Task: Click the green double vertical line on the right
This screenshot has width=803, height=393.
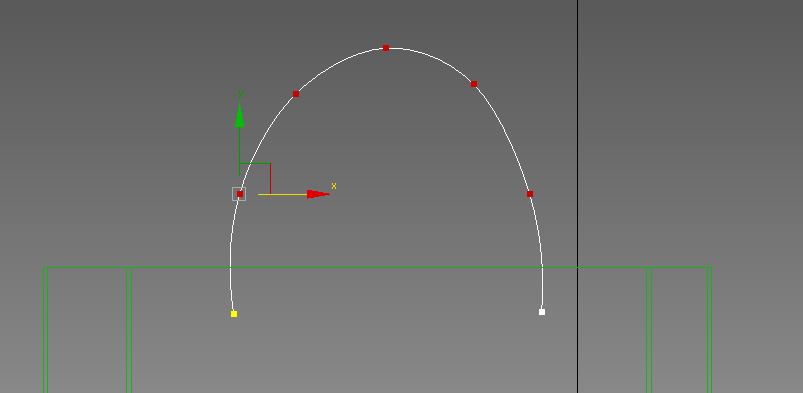Action: [649, 330]
